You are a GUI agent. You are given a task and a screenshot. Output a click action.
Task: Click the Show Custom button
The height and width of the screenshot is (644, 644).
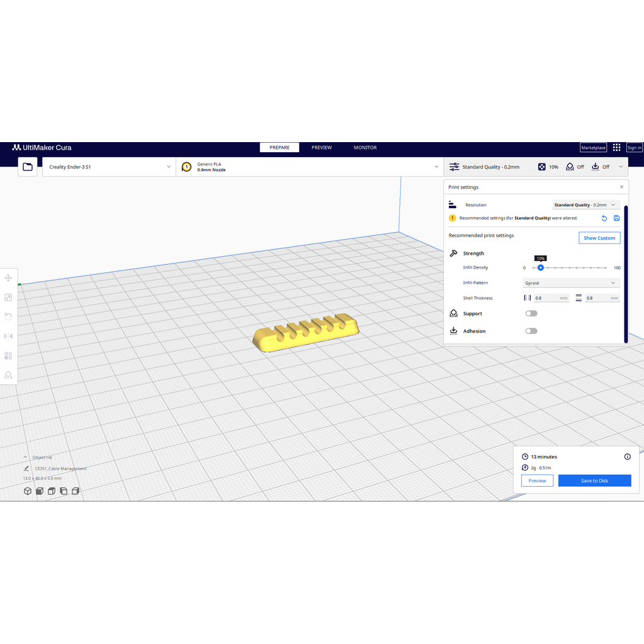pyautogui.click(x=599, y=238)
